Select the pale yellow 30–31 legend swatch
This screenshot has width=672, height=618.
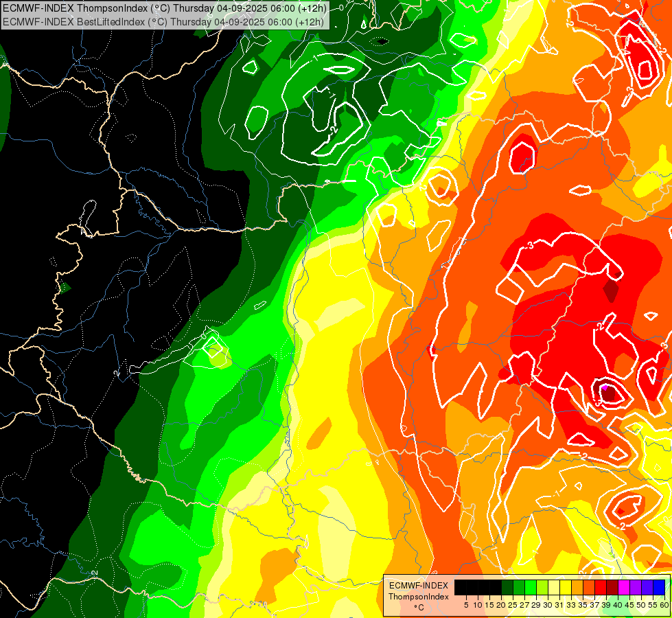[x=554, y=587]
